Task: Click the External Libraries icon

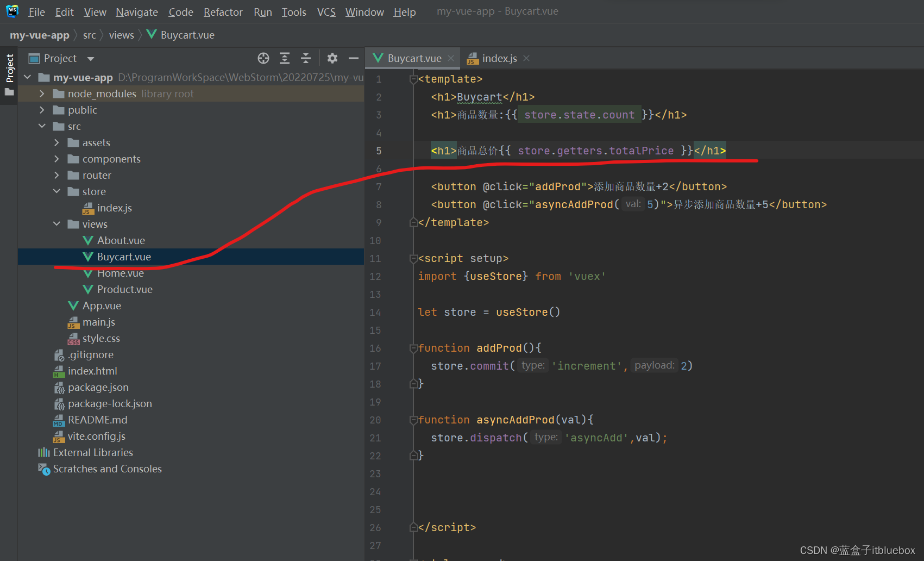Action: coord(44,452)
